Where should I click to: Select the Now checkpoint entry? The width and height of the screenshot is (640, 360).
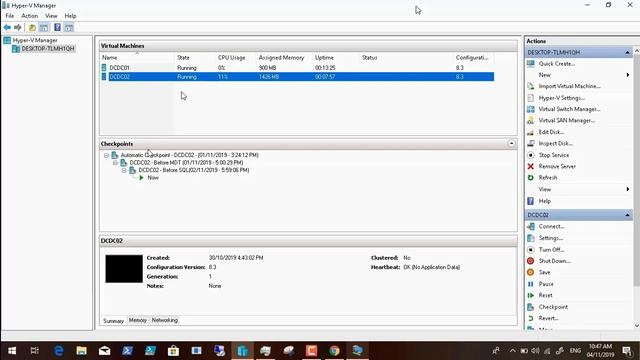tap(153, 178)
